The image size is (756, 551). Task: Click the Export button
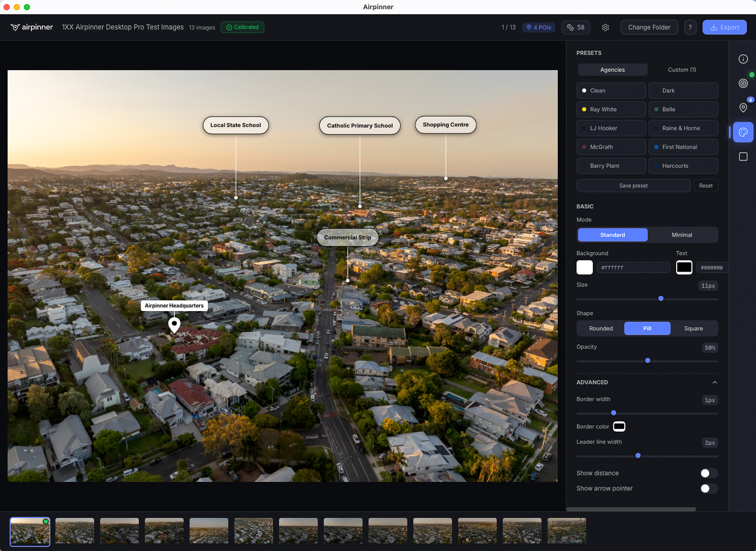(724, 27)
